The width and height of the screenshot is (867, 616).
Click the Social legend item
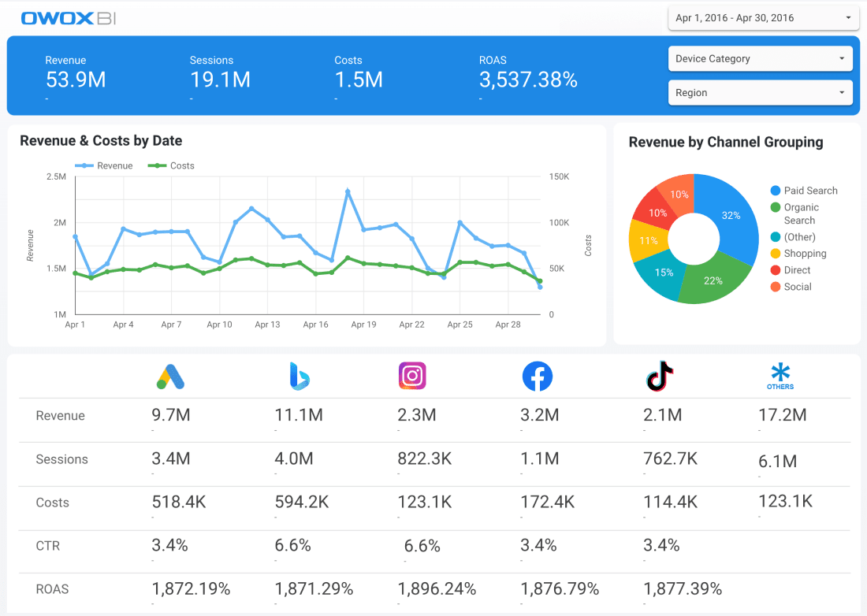coord(791,287)
